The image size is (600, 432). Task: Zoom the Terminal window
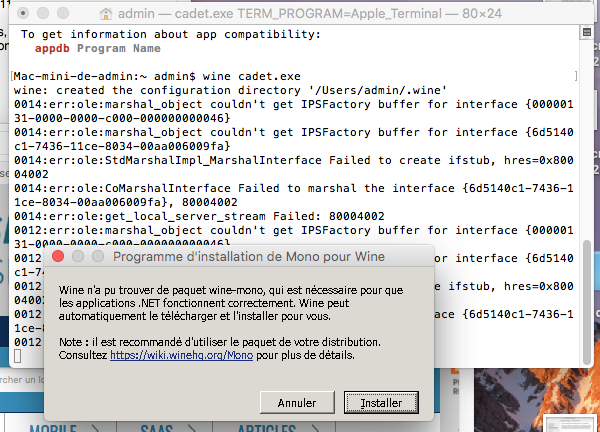coord(63,13)
